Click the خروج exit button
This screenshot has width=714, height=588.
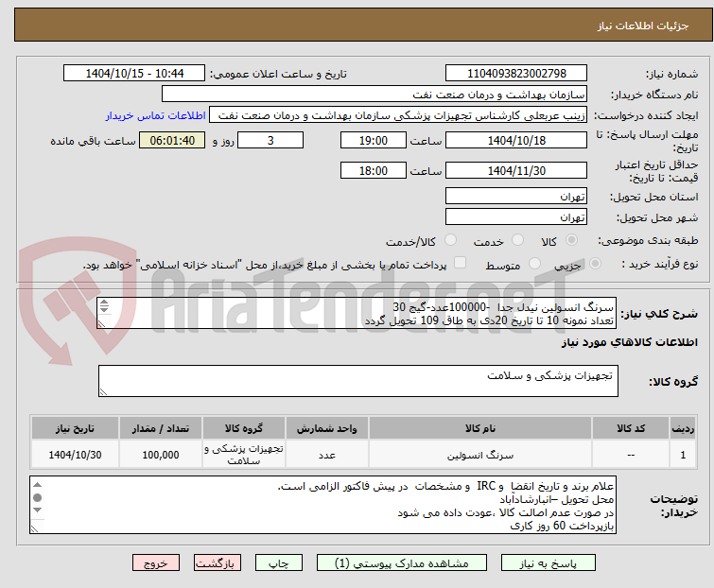point(156,563)
